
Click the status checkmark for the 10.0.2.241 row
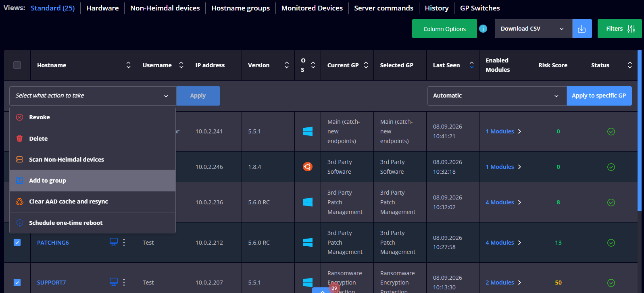pyautogui.click(x=611, y=131)
